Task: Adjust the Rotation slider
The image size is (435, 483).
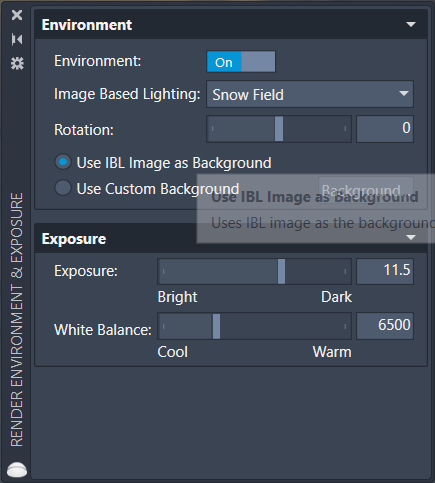Action: [x=279, y=129]
